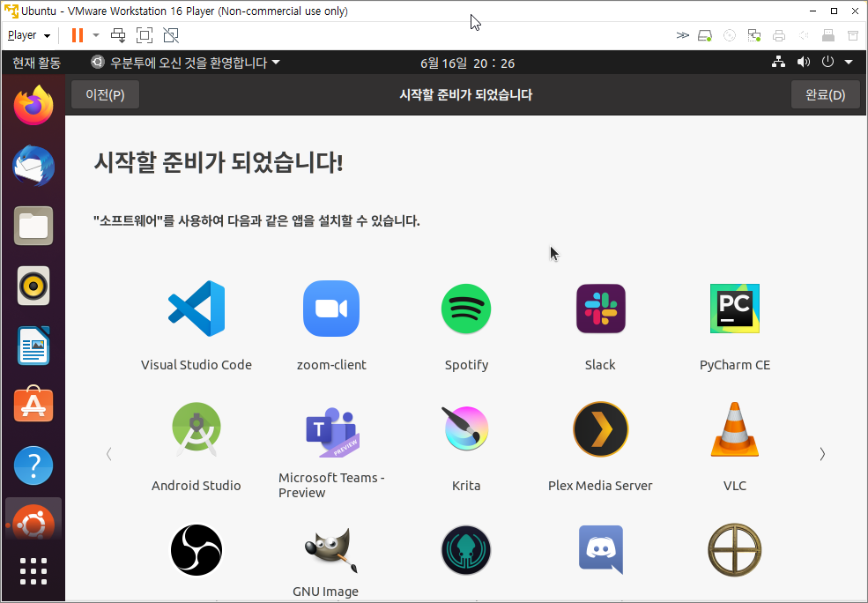
Task: Select the PyCharm CE app icon
Action: click(735, 309)
